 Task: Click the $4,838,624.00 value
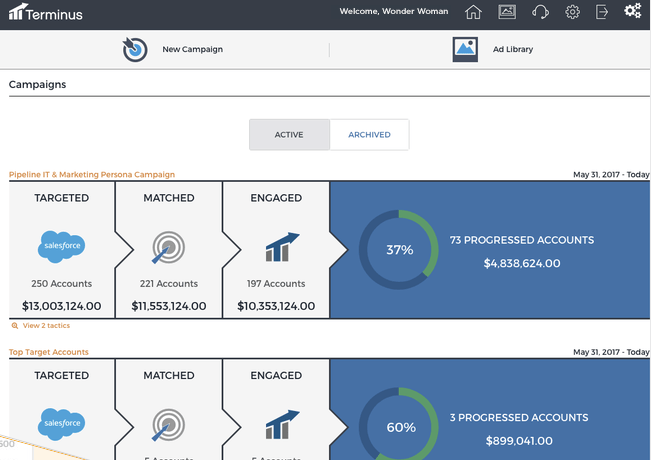522,263
